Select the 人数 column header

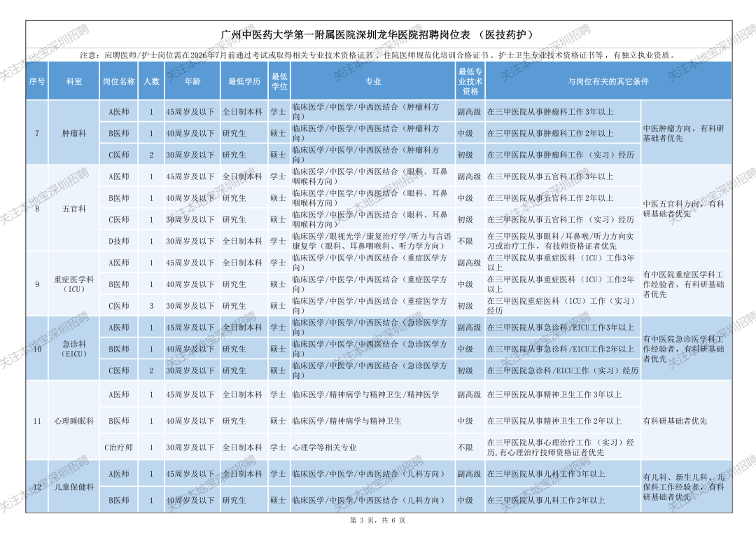[x=151, y=81]
